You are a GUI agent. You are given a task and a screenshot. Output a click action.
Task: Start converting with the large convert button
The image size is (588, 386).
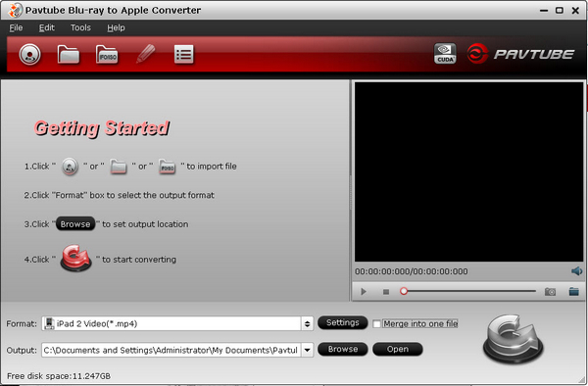pyautogui.click(x=513, y=339)
